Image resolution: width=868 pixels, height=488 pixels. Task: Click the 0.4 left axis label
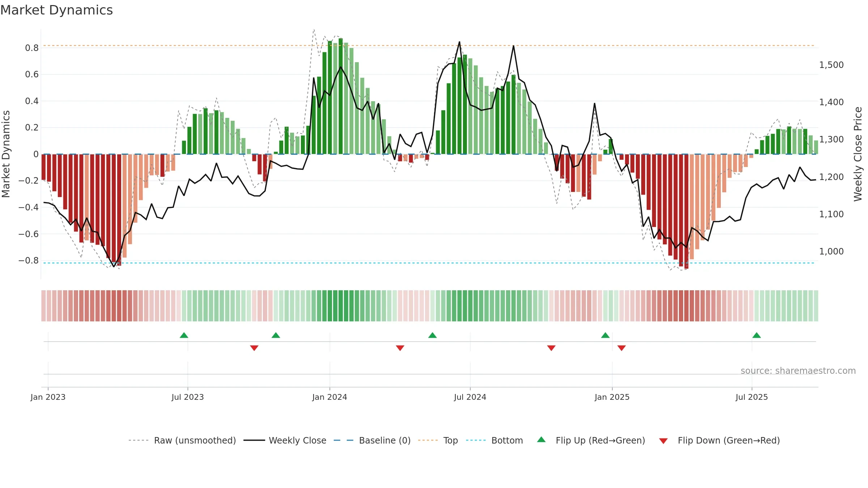tap(32, 101)
